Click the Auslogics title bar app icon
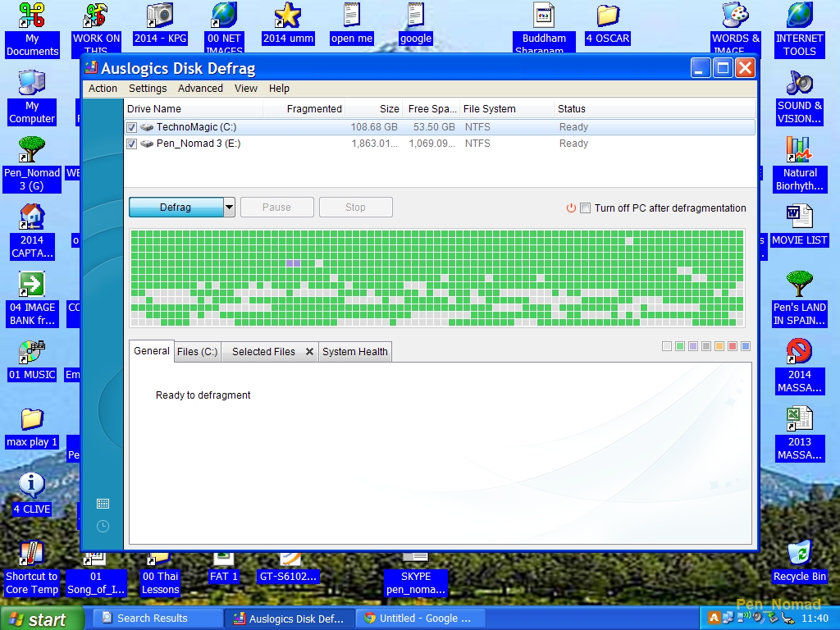This screenshot has height=630, width=840. pyautogui.click(x=92, y=68)
